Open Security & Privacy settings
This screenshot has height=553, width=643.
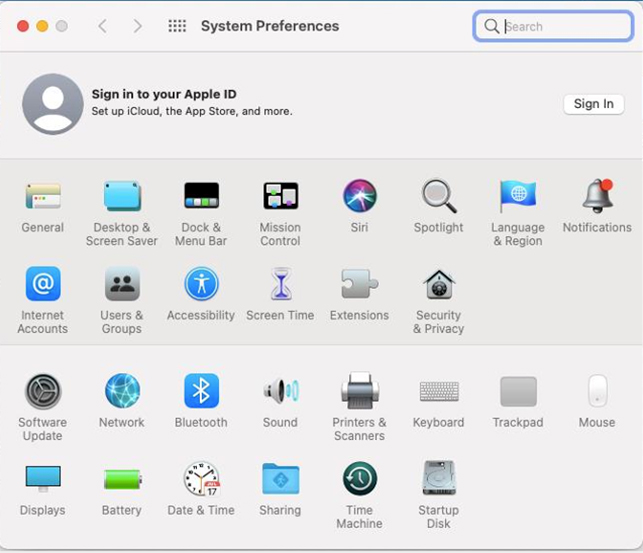438,284
